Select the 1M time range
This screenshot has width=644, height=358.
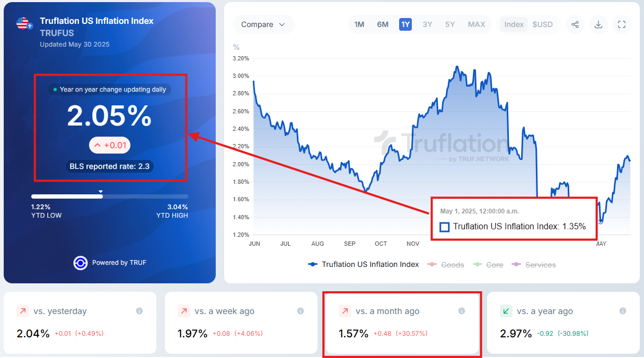coord(359,24)
